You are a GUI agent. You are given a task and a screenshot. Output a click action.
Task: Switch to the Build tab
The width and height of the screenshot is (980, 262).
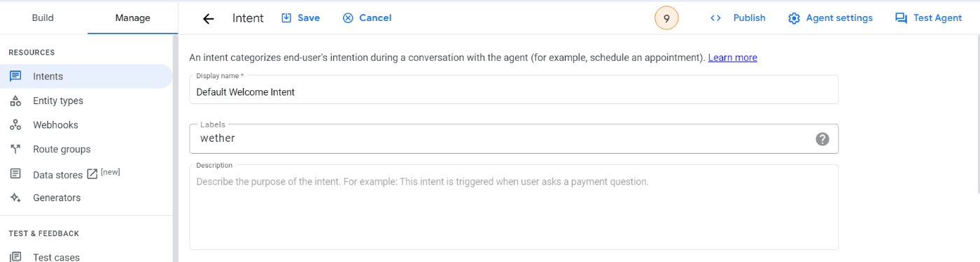point(43,17)
